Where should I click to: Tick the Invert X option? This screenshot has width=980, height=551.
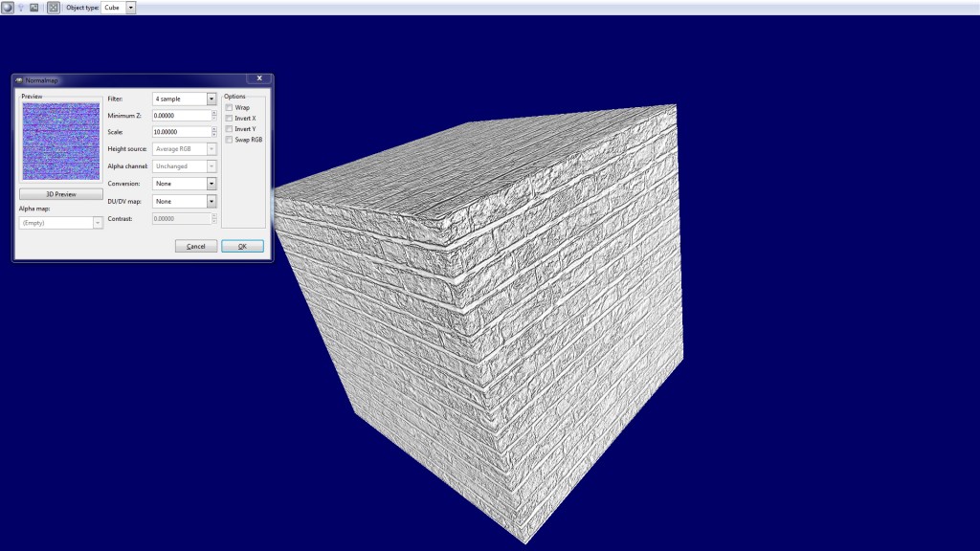pos(230,118)
